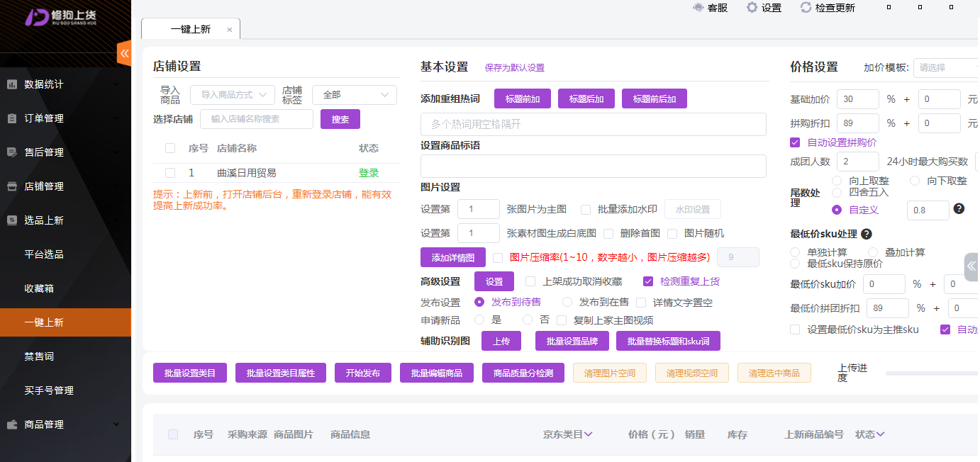The height and width of the screenshot is (462, 980).
Task: Select the 发布到在售 radio button
Action: click(x=567, y=302)
